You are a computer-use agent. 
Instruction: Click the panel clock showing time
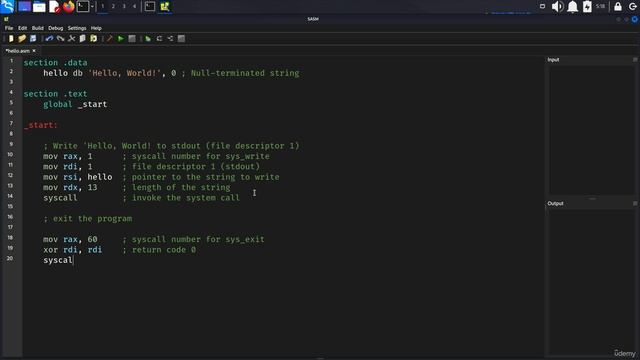600,6
